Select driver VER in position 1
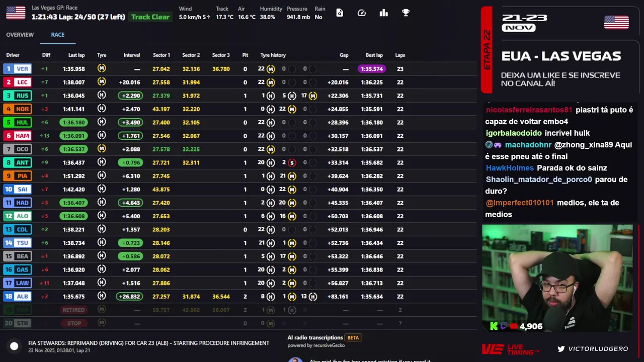This screenshot has width=644, height=362. click(17, 69)
